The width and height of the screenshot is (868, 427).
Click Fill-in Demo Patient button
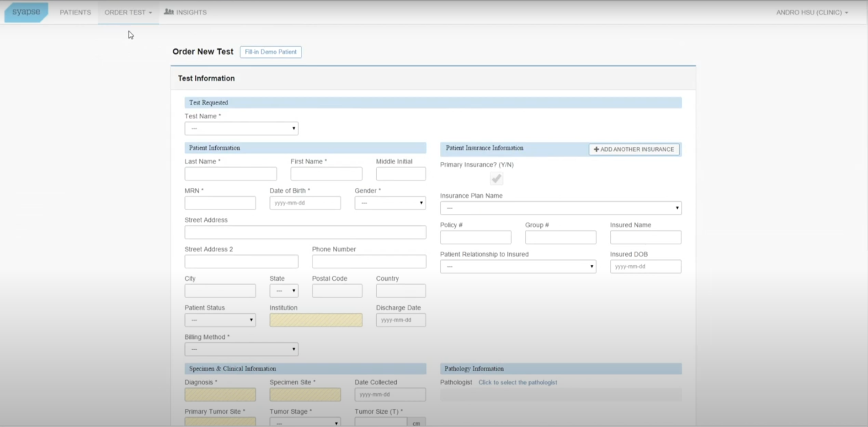click(271, 52)
